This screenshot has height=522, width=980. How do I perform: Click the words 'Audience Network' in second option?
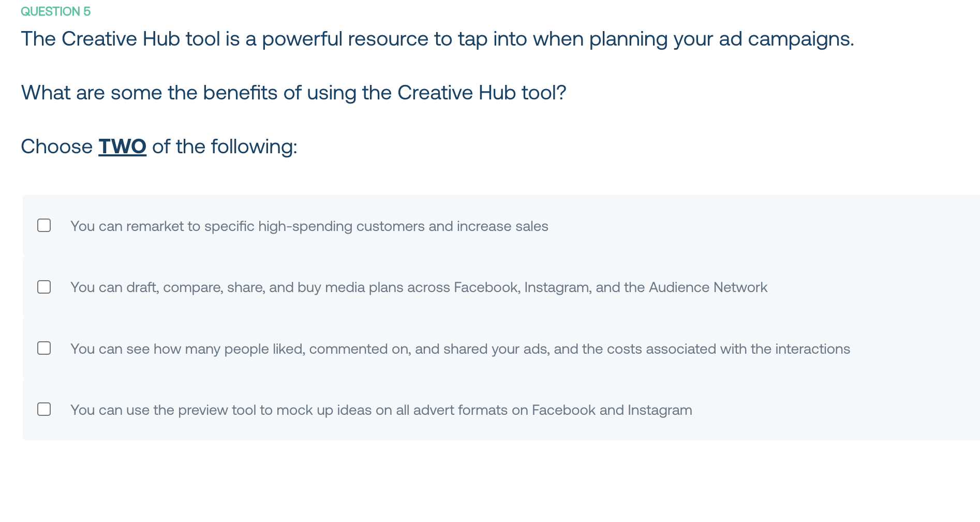click(x=708, y=287)
